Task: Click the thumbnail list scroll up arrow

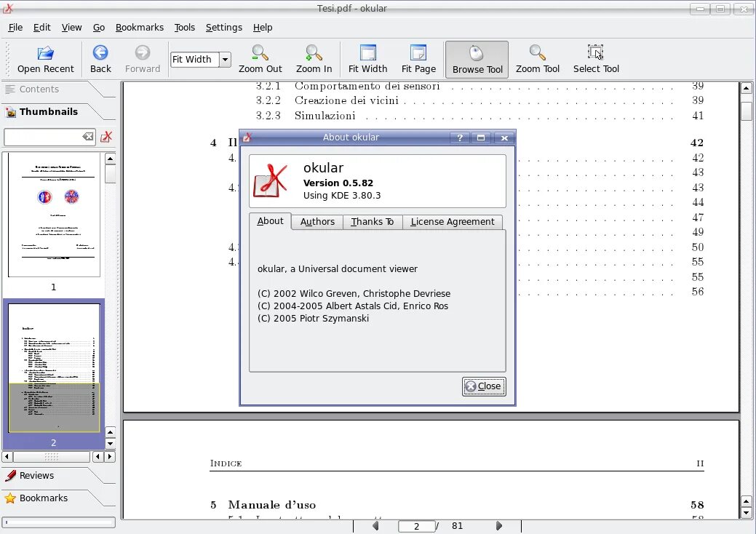Action: 110,159
